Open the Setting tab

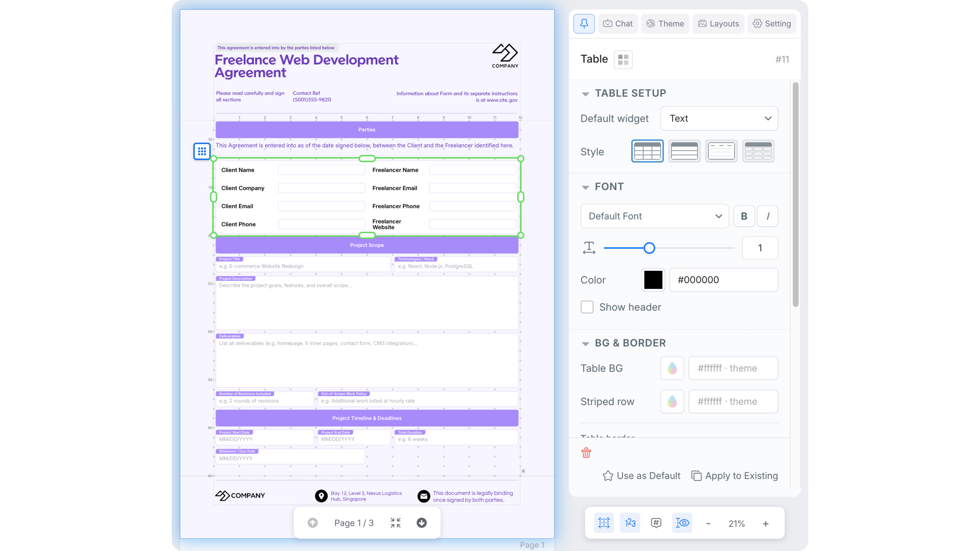click(x=772, y=24)
